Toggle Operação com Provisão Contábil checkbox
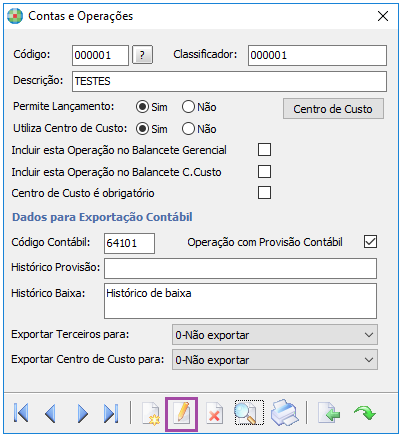Image resolution: width=401 pixels, height=435 pixels. coord(370,242)
